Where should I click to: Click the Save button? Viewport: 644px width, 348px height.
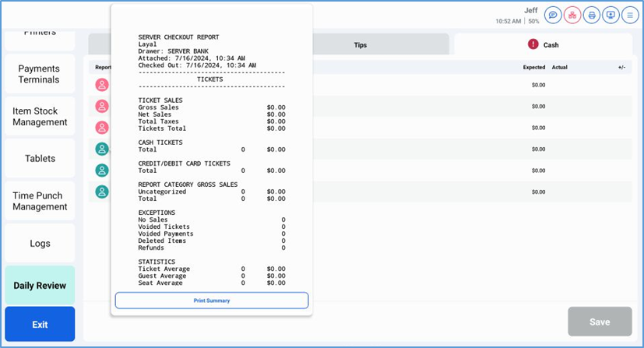pos(600,322)
